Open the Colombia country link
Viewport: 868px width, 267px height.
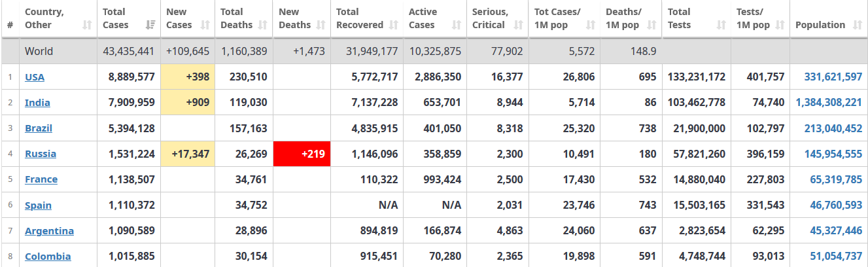click(x=48, y=256)
